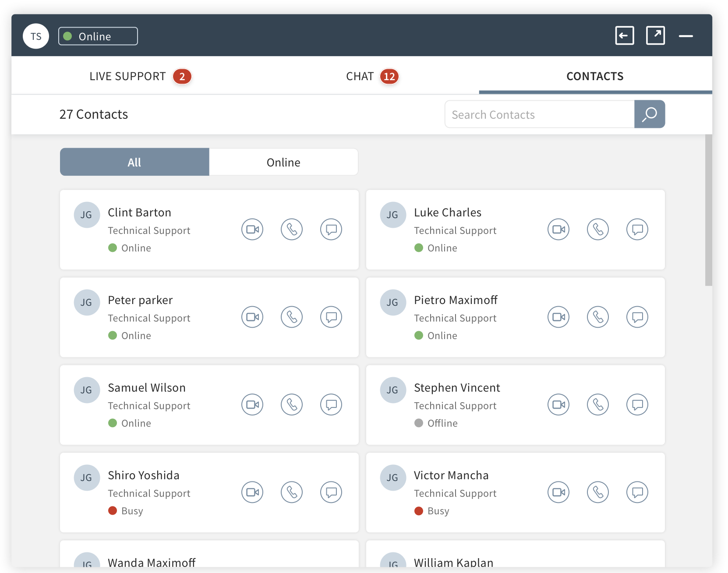
Task: Select contact name Stephen Vincent
Action: tap(457, 388)
